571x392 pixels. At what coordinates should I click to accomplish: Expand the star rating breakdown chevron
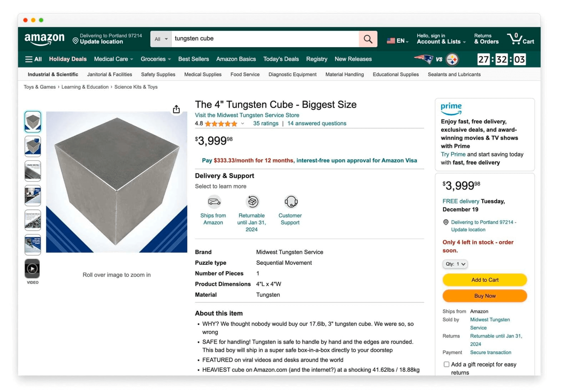(242, 124)
